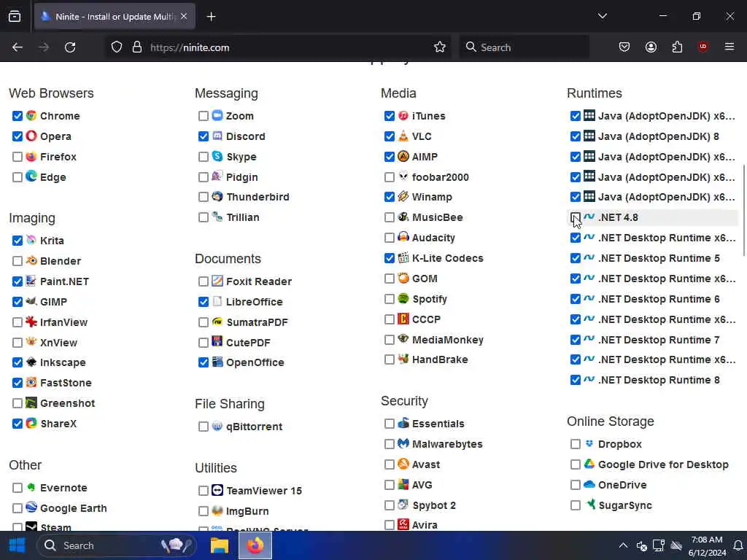Expand the list all tabs chevron
747x560 pixels.
coord(602,16)
